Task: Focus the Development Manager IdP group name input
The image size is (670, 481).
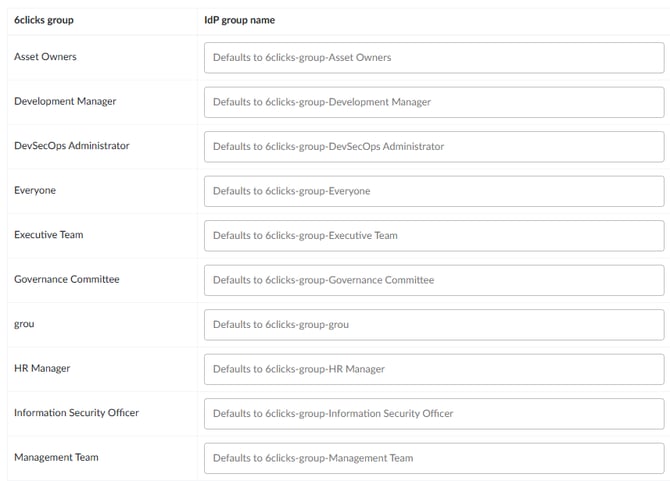Action: point(433,102)
